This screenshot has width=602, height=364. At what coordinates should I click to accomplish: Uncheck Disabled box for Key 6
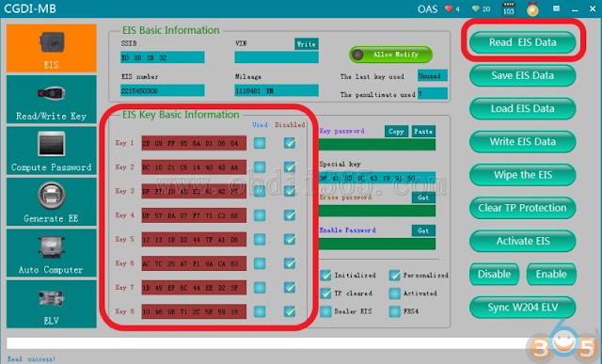click(x=290, y=263)
